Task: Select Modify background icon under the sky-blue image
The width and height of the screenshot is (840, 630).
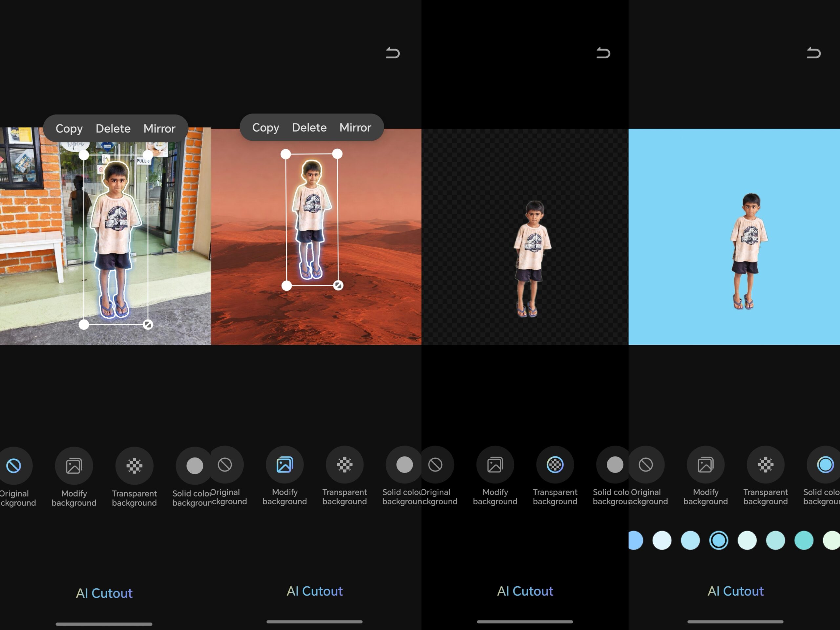Action: [705, 464]
